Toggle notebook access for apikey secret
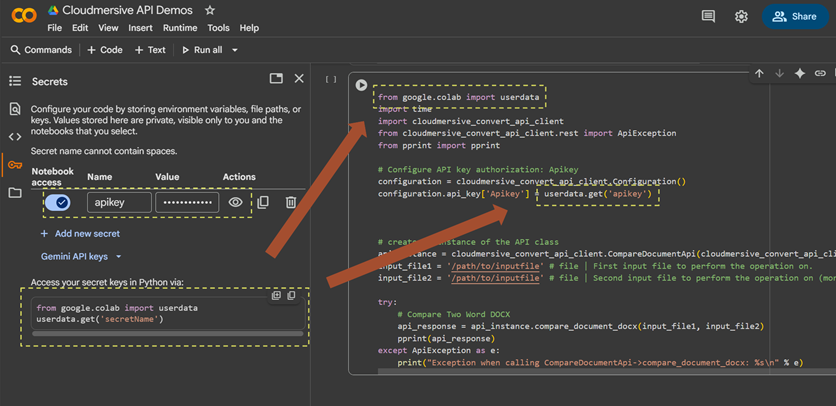This screenshot has width=836, height=406. [58, 202]
